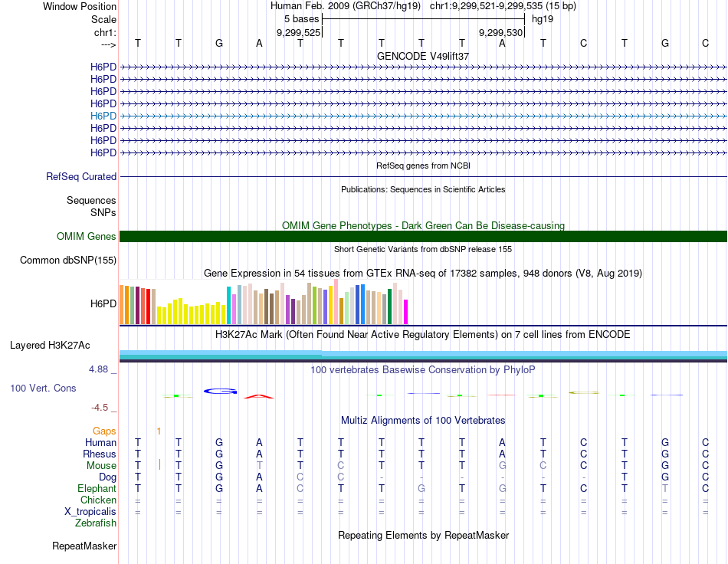Click the orange insertion mark in Mouse row
728x564 pixels.
[159, 464]
